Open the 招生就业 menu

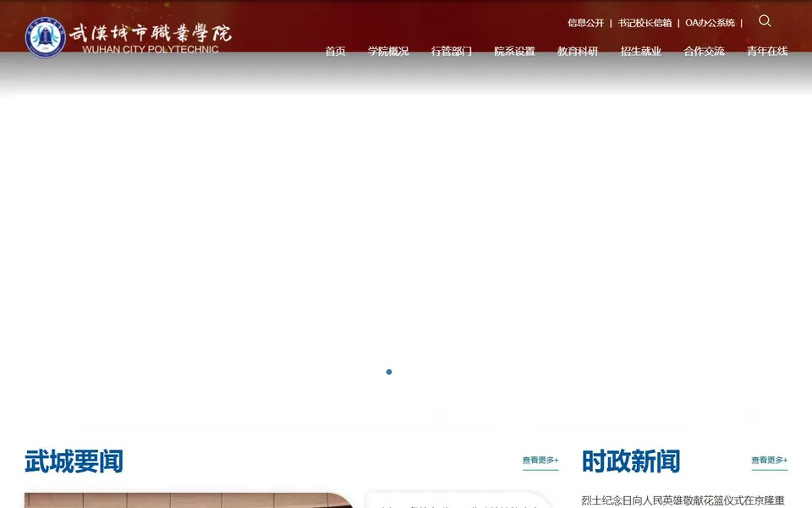click(640, 51)
